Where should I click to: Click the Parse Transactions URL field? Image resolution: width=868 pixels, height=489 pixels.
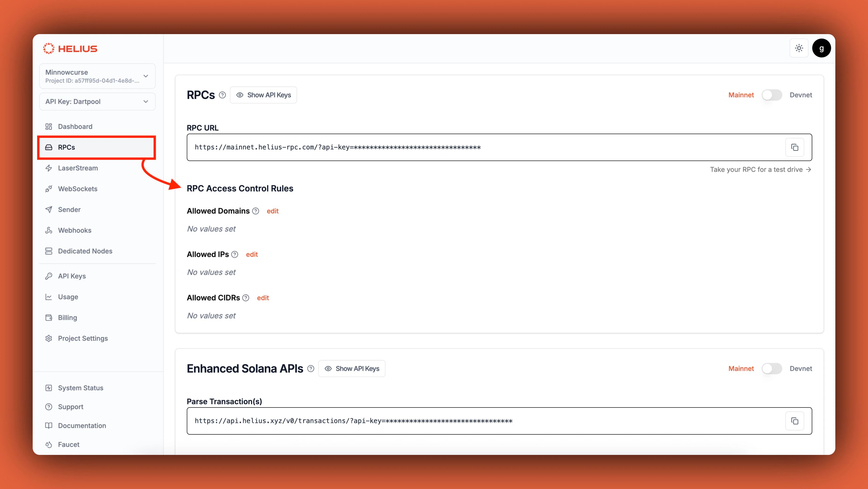point(472,421)
